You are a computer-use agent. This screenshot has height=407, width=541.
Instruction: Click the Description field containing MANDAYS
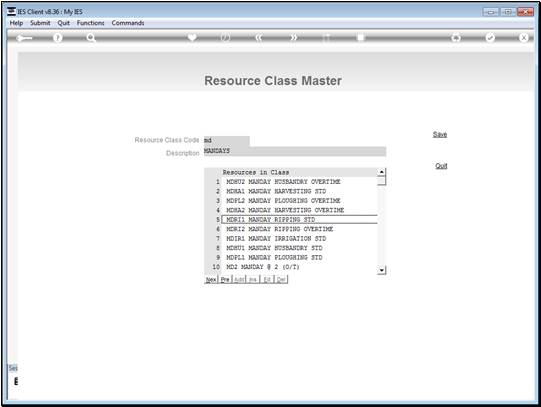click(x=295, y=151)
